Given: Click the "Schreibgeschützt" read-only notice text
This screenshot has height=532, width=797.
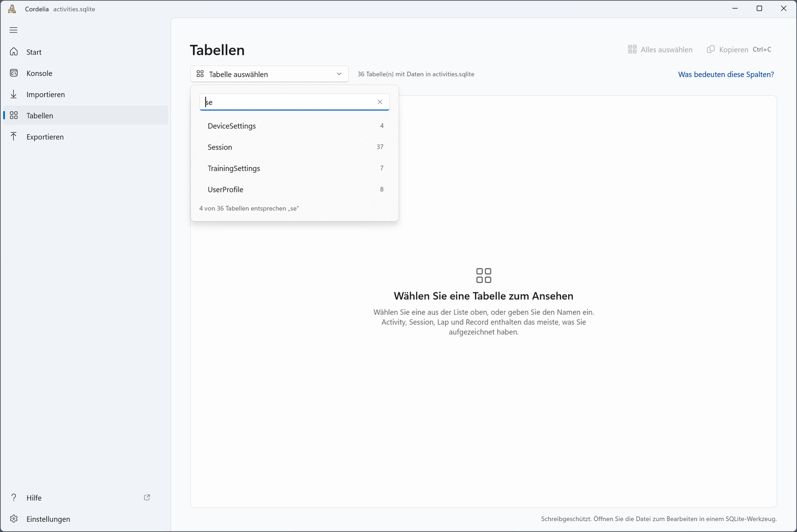Looking at the screenshot, I should click(x=659, y=519).
